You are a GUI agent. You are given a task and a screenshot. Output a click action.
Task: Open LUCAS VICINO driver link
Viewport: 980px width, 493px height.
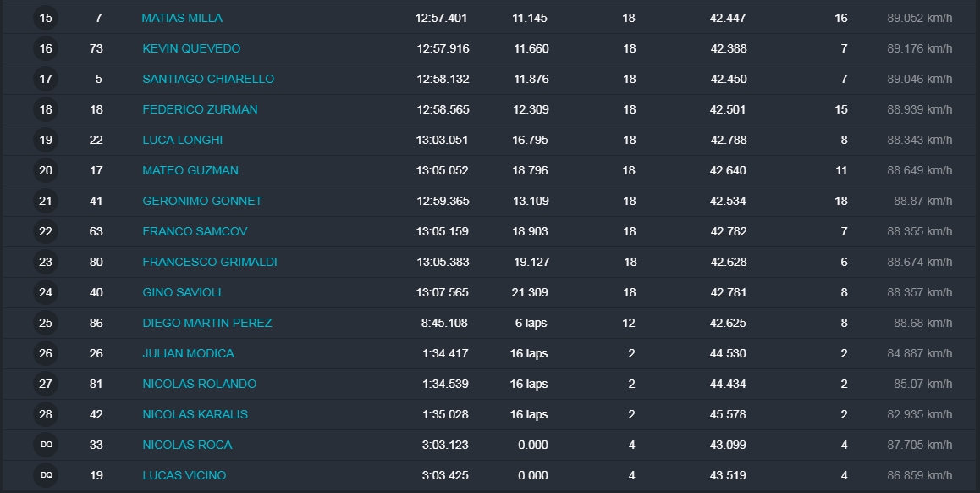184,475
